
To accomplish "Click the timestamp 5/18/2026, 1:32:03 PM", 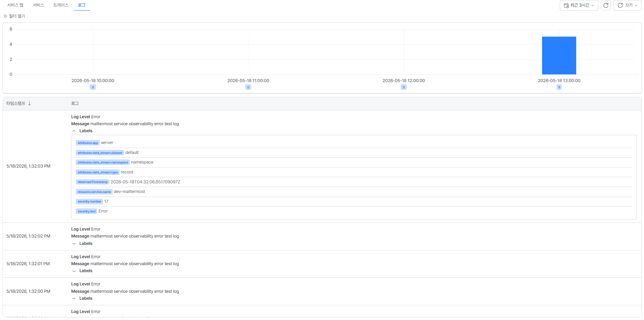I will coord(28,166).
